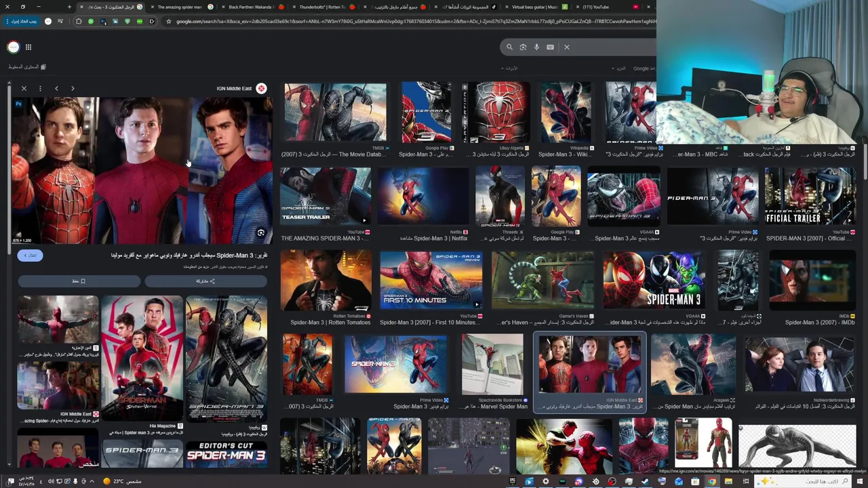
Task: Click the WhatsApp extension icon in toolbar
Action: pyautogui.click(x=90, y=21)
